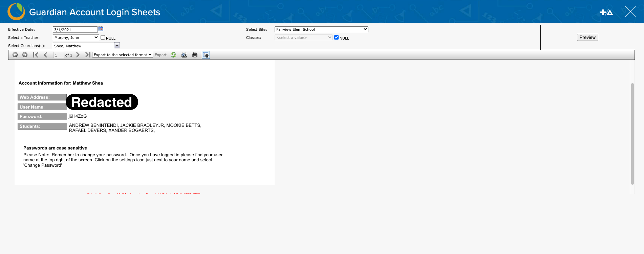The width and height of the screenshot is (644, 254).
Task: Refresh the report with green arrows icon
Action: coord(173,55)
